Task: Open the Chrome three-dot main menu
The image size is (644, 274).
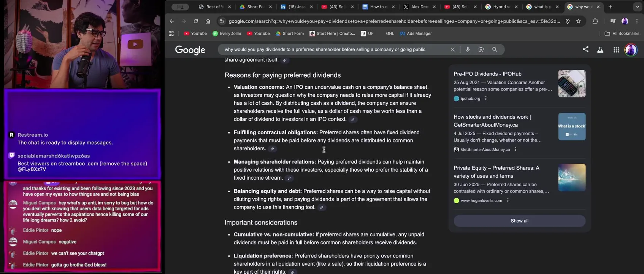Action: [637, 21]
